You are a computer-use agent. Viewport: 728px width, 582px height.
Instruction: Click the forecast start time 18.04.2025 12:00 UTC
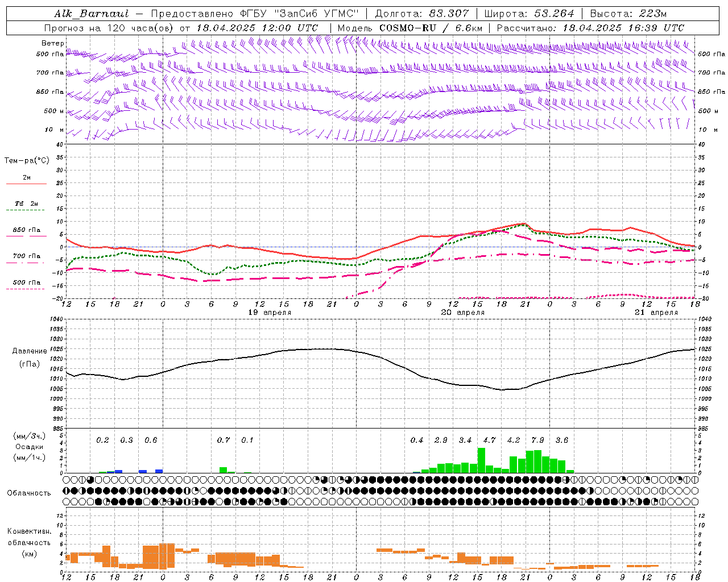[257, 28]
